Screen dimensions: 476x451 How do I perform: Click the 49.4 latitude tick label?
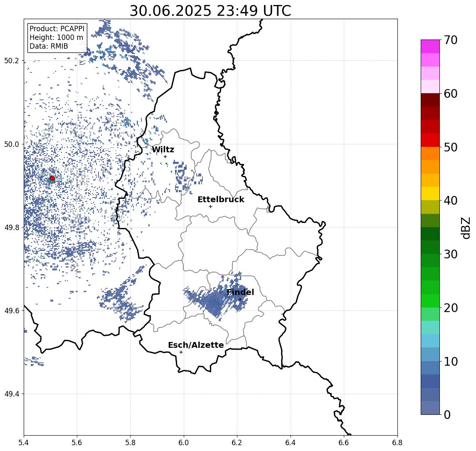pyautogui.click(x=12, y=394)
